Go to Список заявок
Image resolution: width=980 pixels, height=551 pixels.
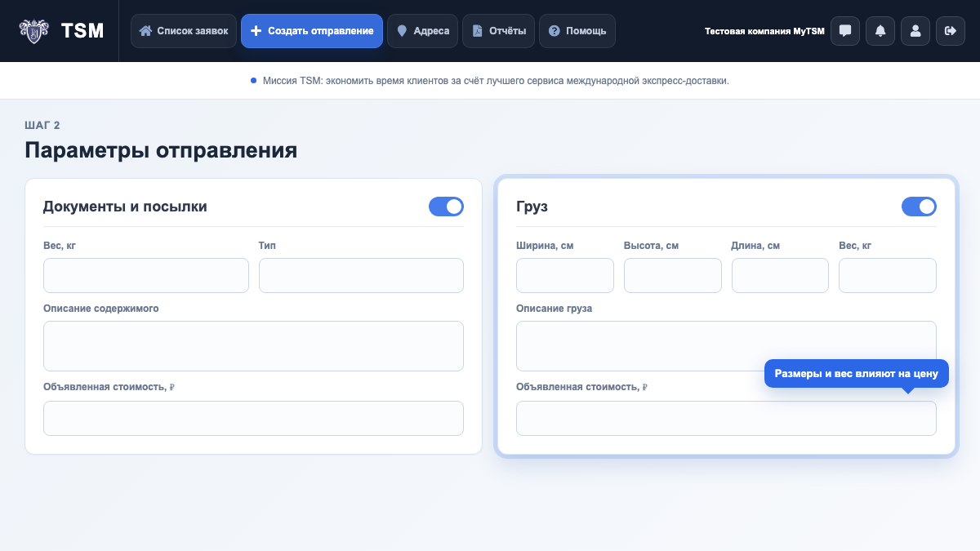click(x=184, y=31)
